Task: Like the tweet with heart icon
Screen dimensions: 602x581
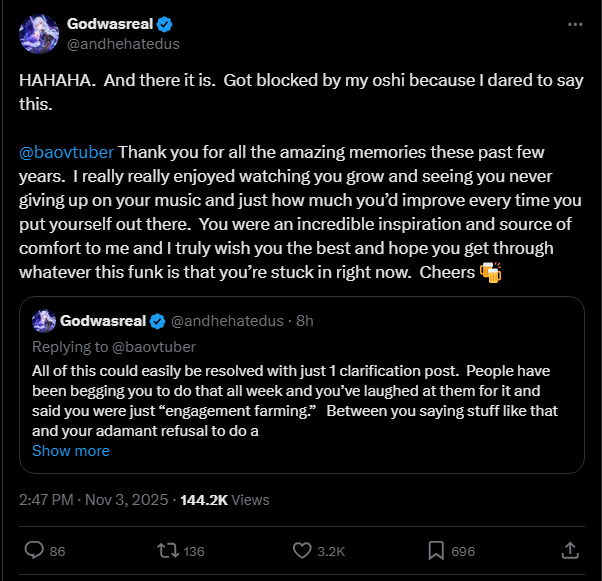Action: [303, 550]
